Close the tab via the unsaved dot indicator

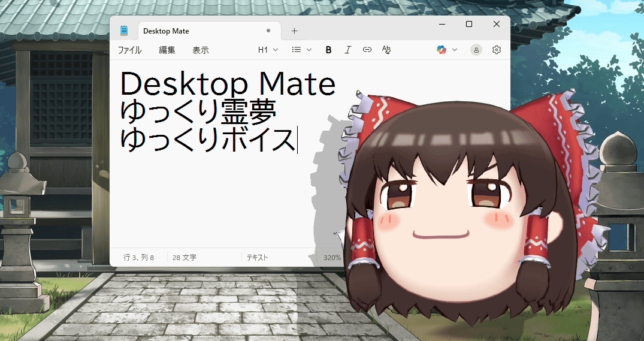pyautogui.click(x=268, y=31)
